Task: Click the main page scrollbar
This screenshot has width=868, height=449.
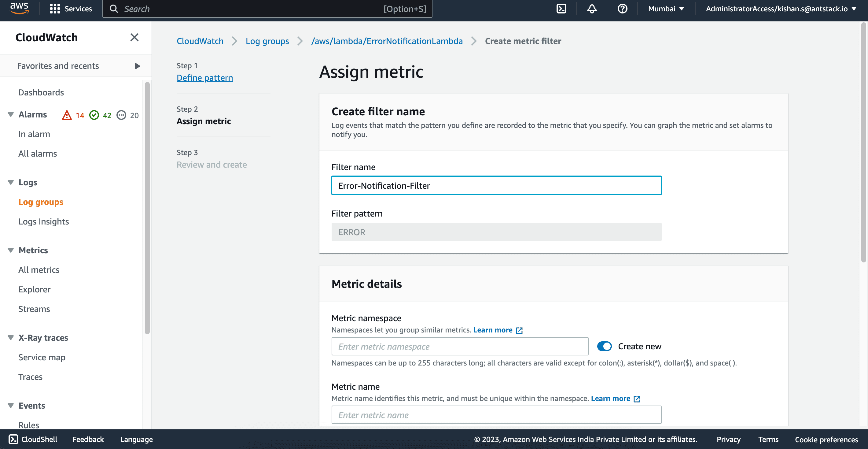Action: (863, 142)
